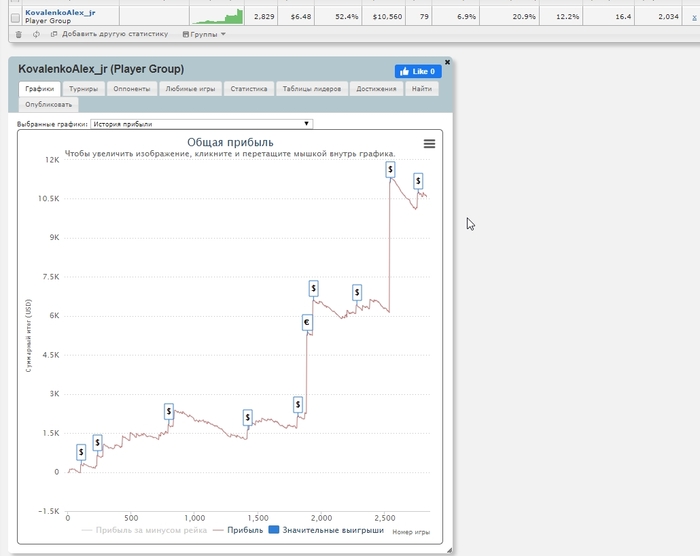700x556 pixels.
Task: Toggle the Прибыль legend series
Action: (x=239, y=530)
